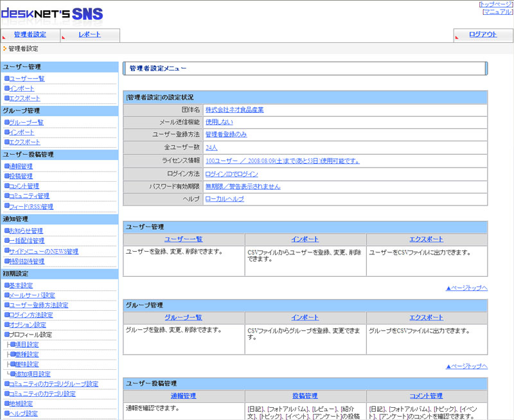Click bullet icon beside フィード(RSS)管理
Viewport: 514px width, 420px height.
pos(6,206)
